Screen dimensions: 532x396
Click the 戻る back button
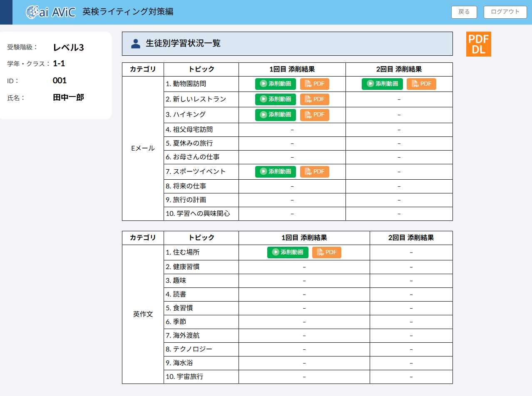[x=464, y=12]
